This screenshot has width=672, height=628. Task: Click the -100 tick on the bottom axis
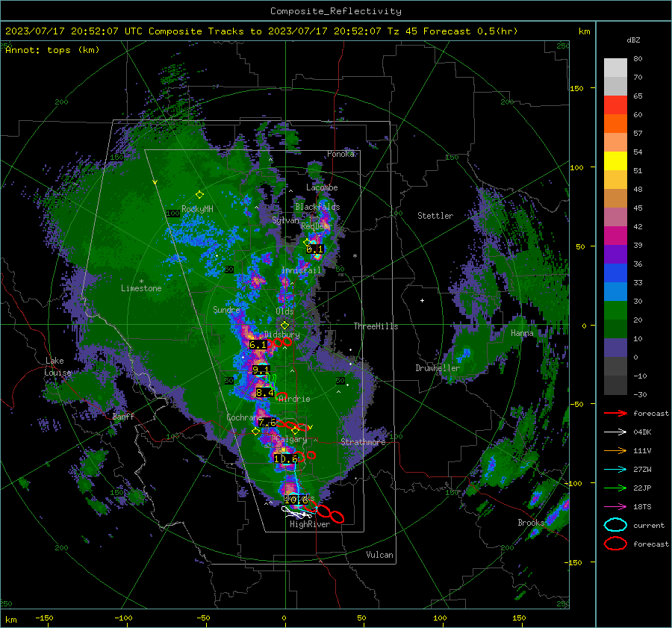(x=123, y=618)
